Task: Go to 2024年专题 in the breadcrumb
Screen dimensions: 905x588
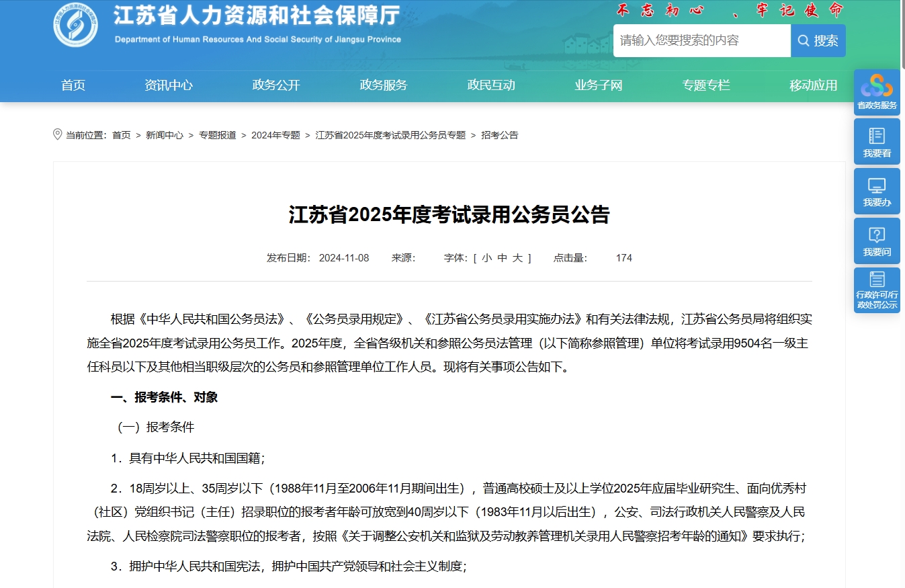Action: (275, 135)
